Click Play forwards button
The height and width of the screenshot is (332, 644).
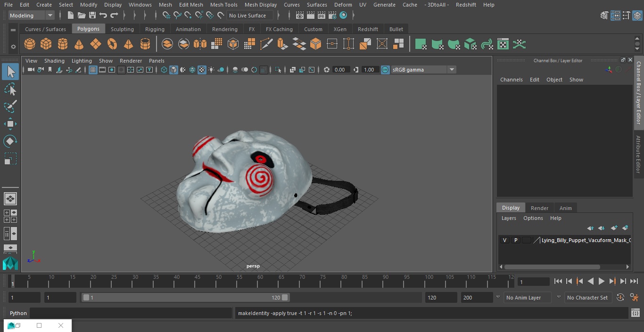[x=602, y=281]
